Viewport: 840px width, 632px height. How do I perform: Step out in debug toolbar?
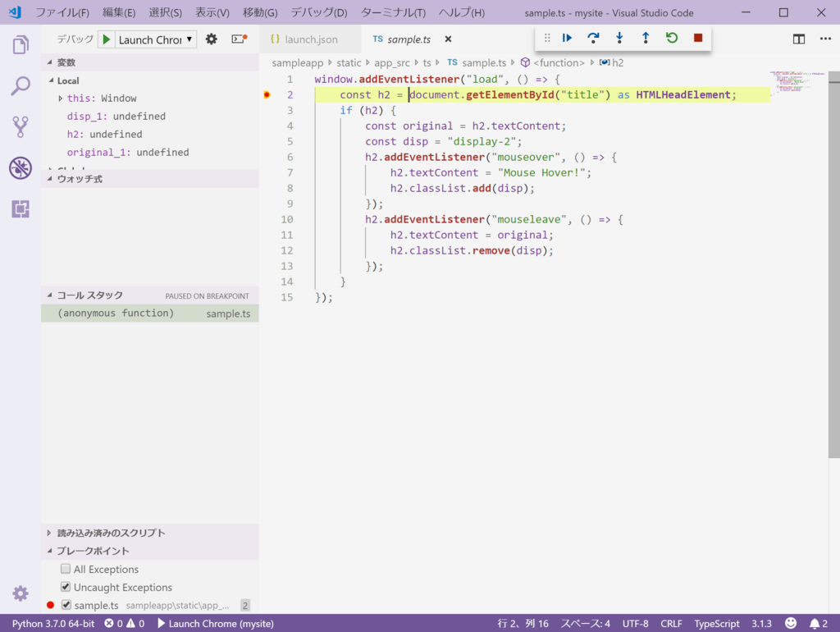(x=646, y=38)
